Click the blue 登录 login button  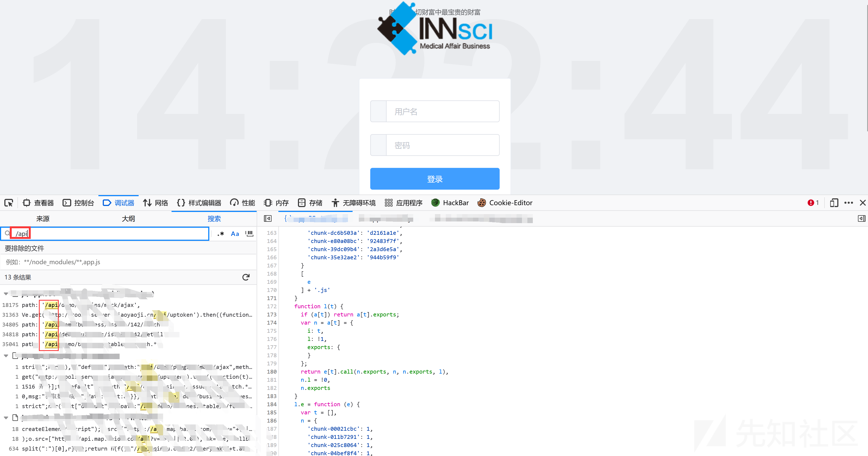pos(434,179)
